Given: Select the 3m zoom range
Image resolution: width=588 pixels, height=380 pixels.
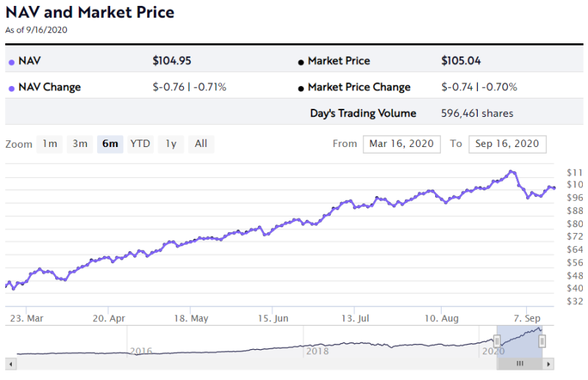Looking at the screenshot, I should click(80, 144).
